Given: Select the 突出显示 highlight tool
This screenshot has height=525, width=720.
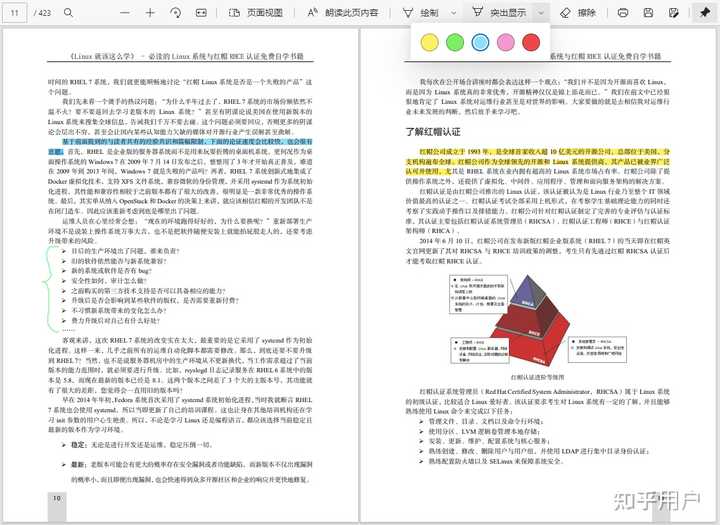Looking at the screenshot, I should click(x=499, y=12).
